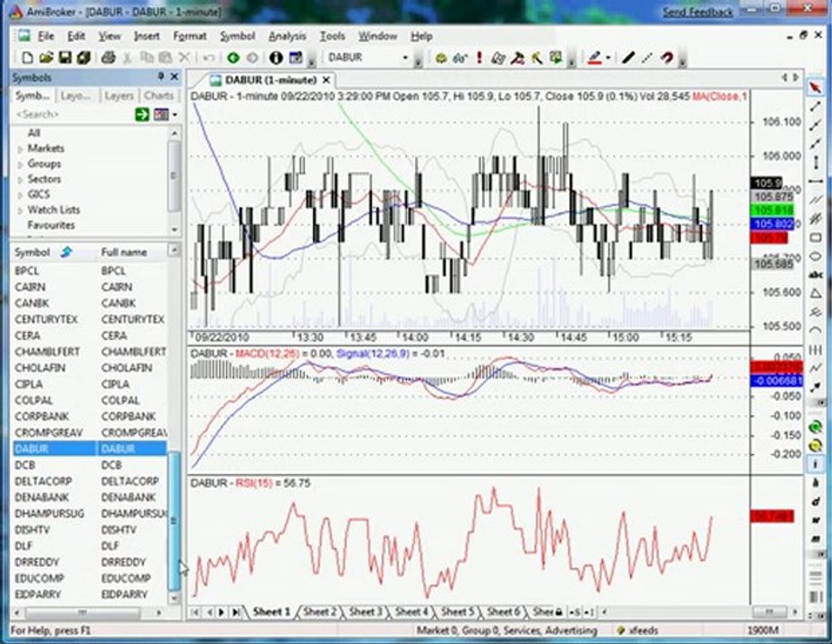Switch to Sheet 6 tab
The image size is (832, 644).
503,612
